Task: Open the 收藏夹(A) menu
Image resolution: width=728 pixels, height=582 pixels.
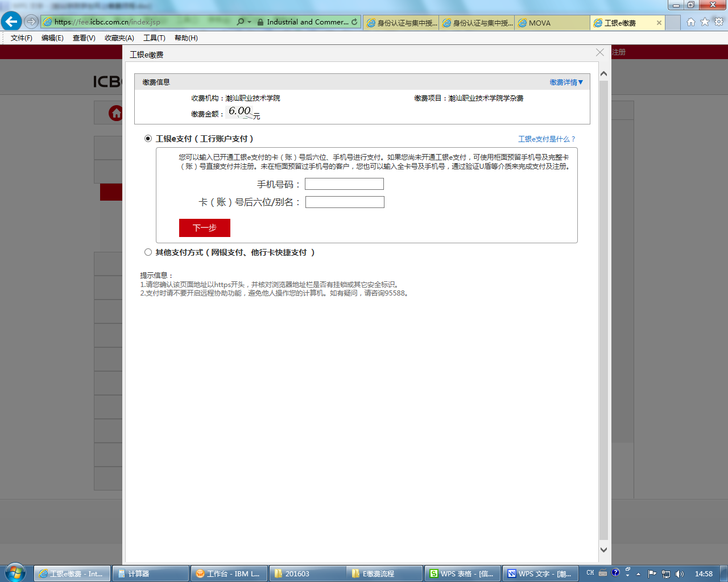Action: click(x=119, y=38)
